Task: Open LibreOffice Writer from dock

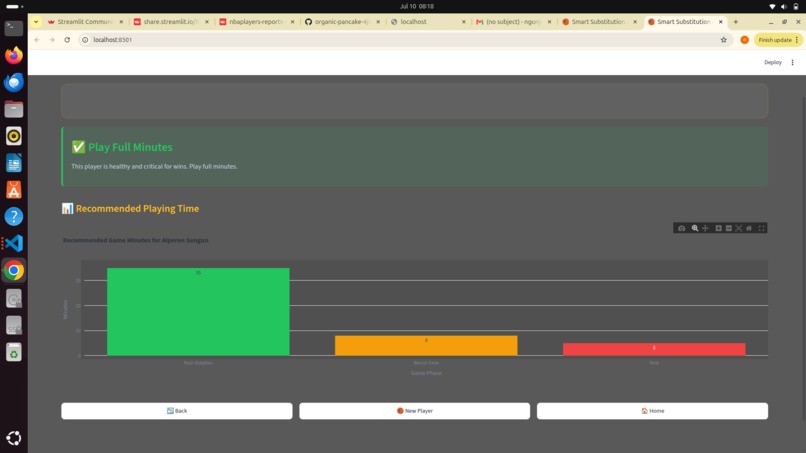Action: click(14, 163)
